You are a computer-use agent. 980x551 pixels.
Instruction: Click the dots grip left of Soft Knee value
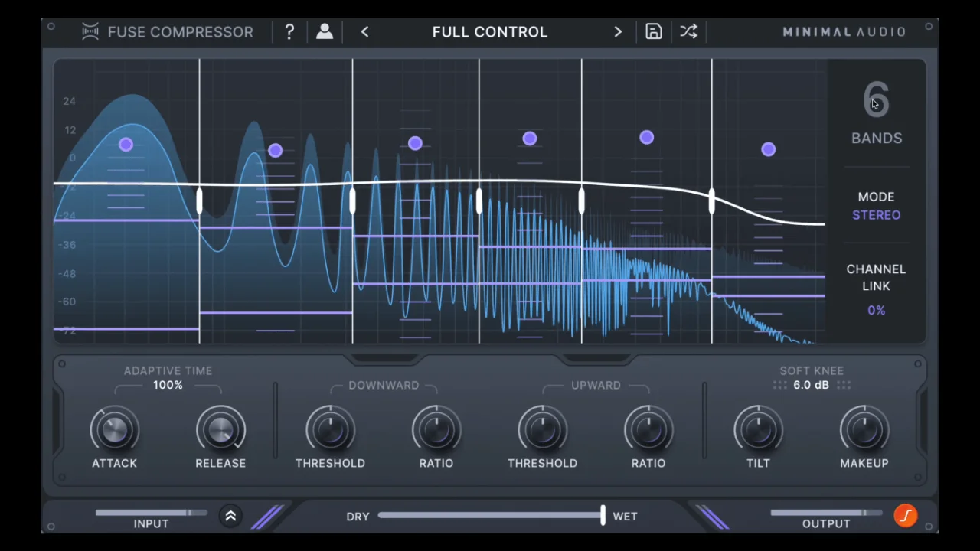click(x=779, y=385)
